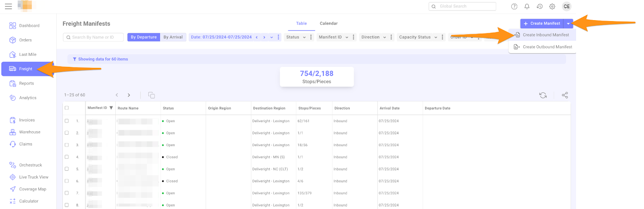The width and height of the screenshot is (644, 209).
Task: Check the checkbox for row 1
Action: (x=67, y=121)
